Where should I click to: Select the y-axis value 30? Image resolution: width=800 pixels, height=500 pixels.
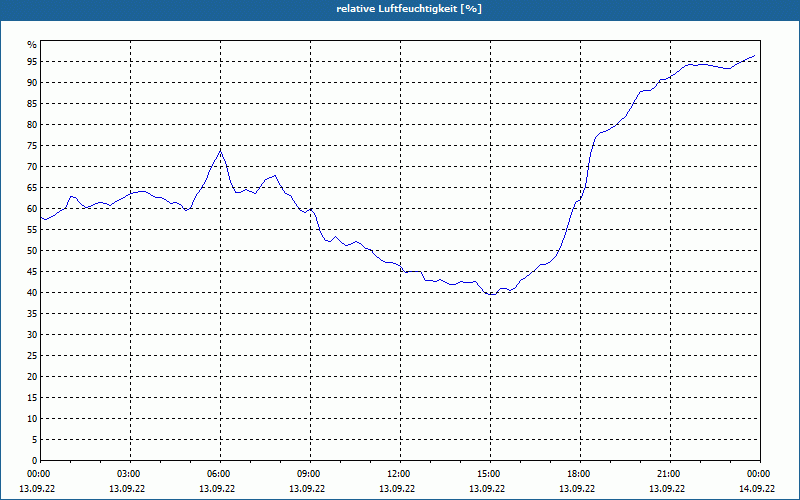pyautogui.click(x=32, y=335)
